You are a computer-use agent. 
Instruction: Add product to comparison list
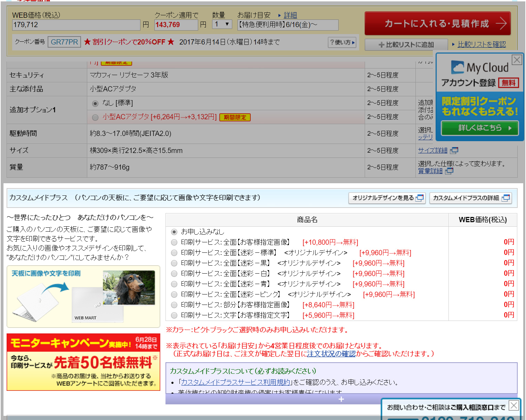point(406,45)
